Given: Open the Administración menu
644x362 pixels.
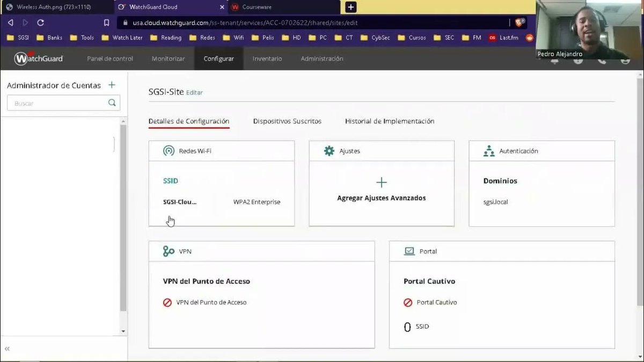Looking at the screenshot, I should pos(322,58).
